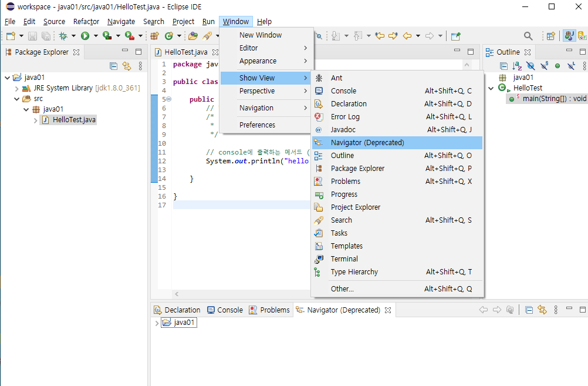Click the Package Explorer view menu dots
This screenshot has width=588, height=386.
pos(140,66)
